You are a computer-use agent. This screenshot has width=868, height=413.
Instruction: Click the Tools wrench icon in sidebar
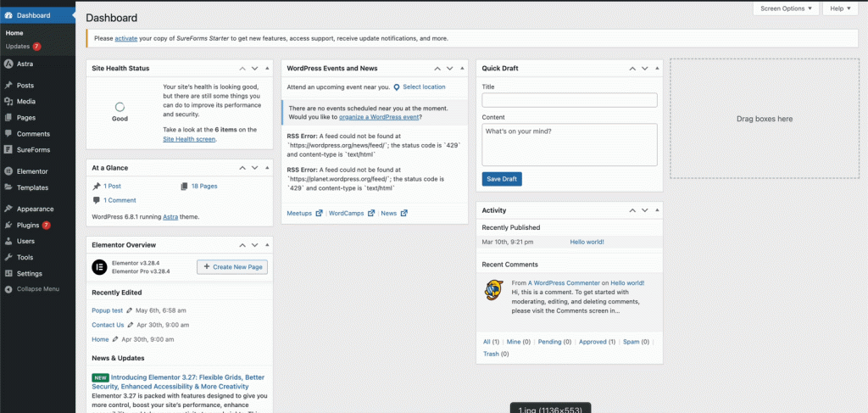click(8, 258)
